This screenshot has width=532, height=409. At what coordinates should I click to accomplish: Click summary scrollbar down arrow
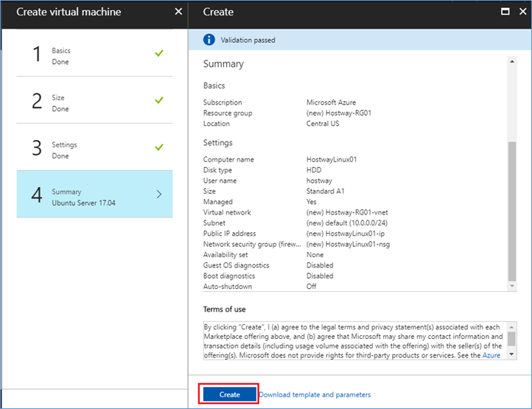point(512,286)
